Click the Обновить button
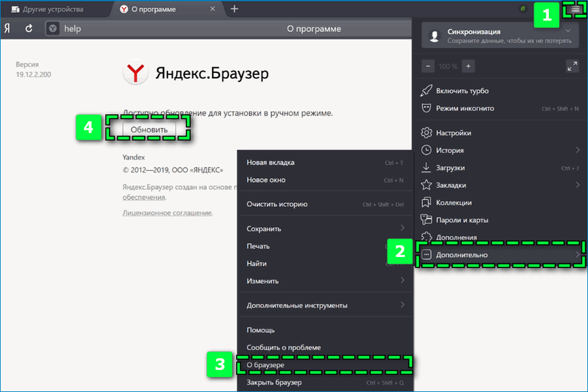Image resolution: width=588 pixels, height=392 pixels. pos(148,128)
